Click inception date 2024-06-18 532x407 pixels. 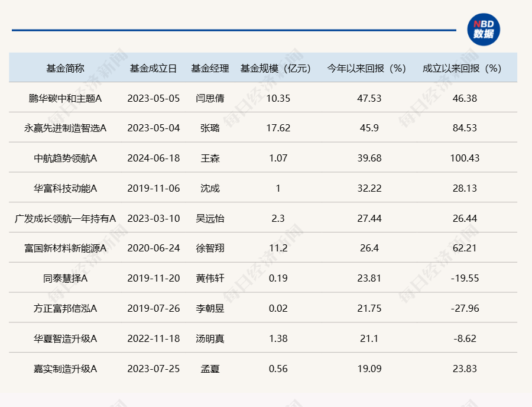(x=153, y=158)
